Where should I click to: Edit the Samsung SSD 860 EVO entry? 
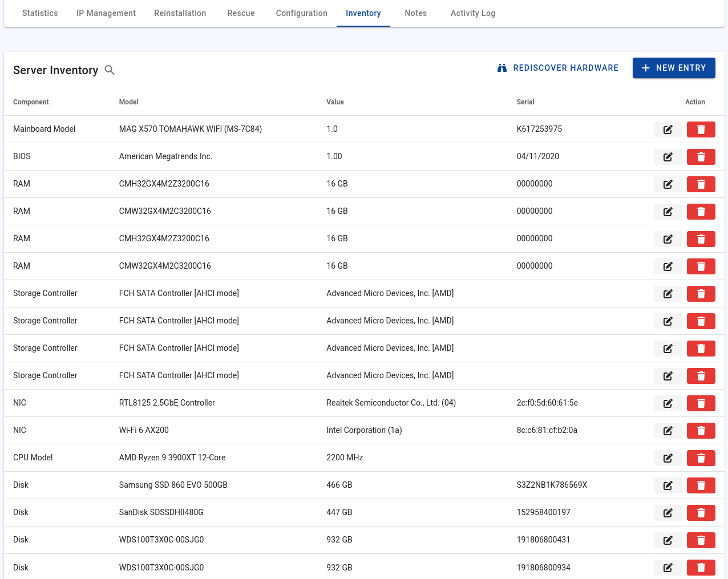(x=668, y=485)
